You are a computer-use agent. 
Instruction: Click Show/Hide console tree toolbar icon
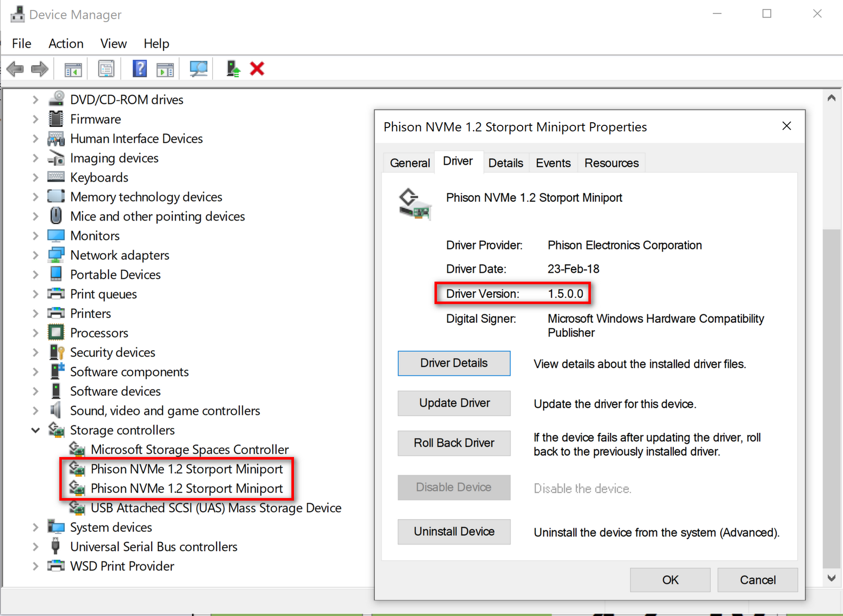tap(73, 69)
